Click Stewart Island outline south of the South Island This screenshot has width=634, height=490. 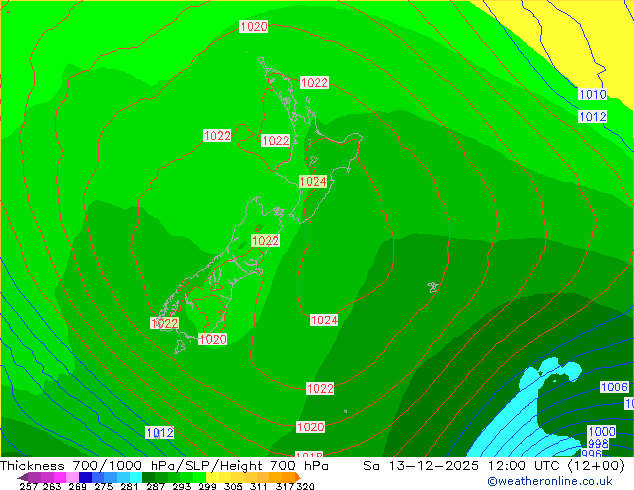(x=180, y=347)
